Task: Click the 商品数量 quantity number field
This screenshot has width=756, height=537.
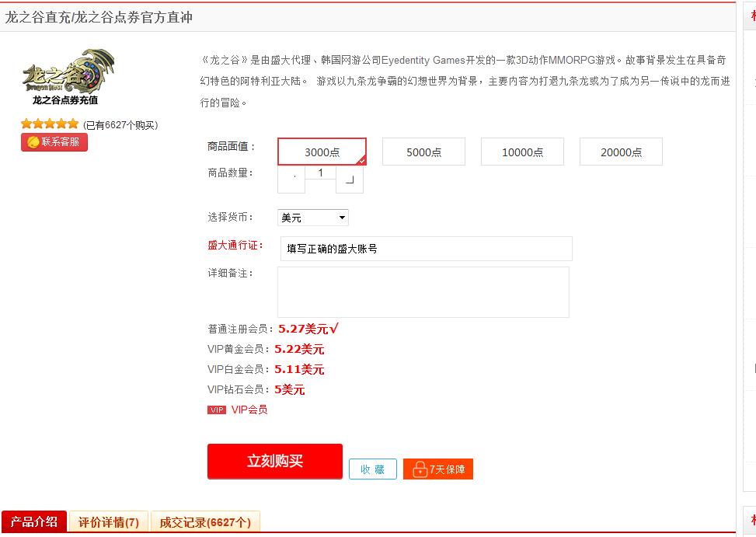Action: click(x=320, y=173)
